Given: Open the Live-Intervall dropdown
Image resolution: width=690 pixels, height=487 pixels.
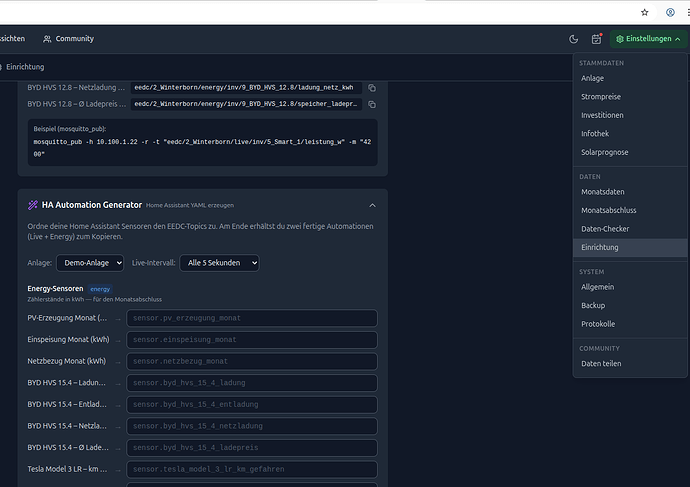Looking at the screenshot, I should point(219,262).
